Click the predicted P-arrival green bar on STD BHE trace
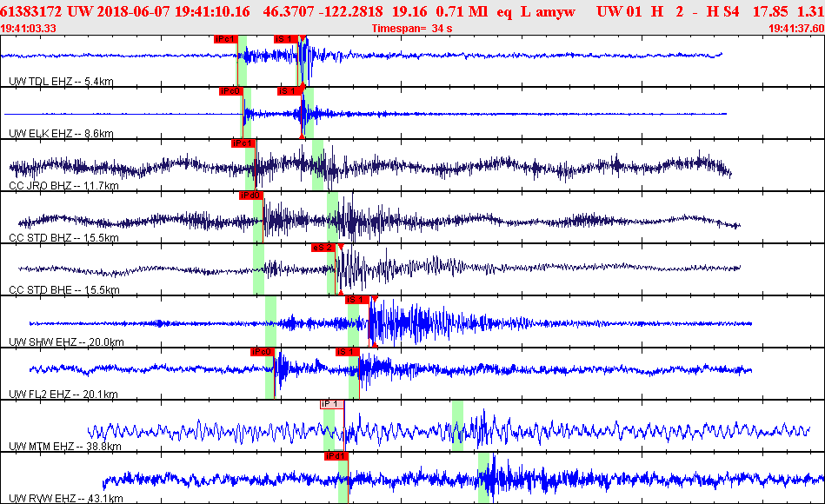825x504 pixels. (258, 269)
